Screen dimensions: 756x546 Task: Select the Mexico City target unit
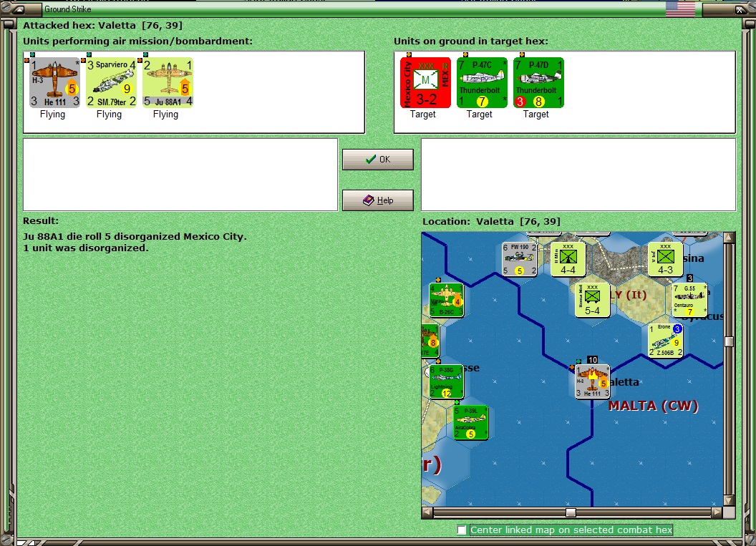pyautogui.click(x=425, y=82)
